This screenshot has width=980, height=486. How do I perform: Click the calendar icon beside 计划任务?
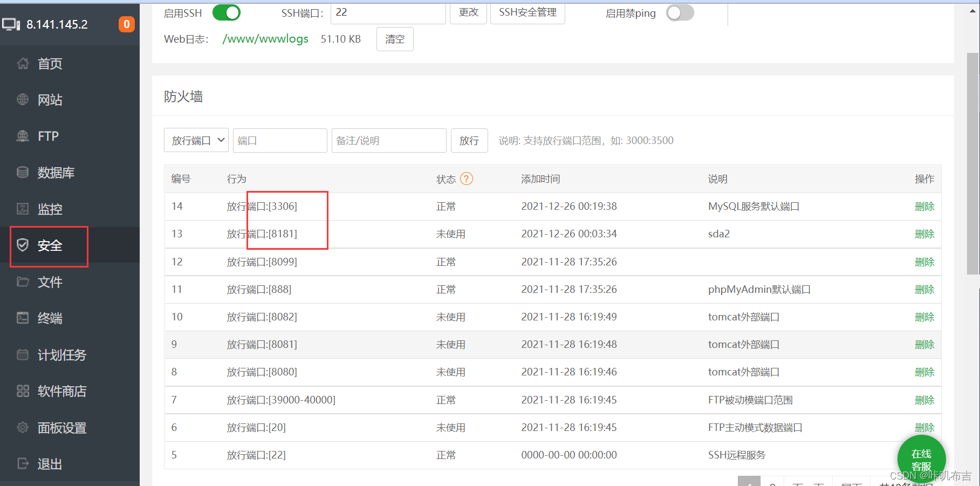[23, 355]
